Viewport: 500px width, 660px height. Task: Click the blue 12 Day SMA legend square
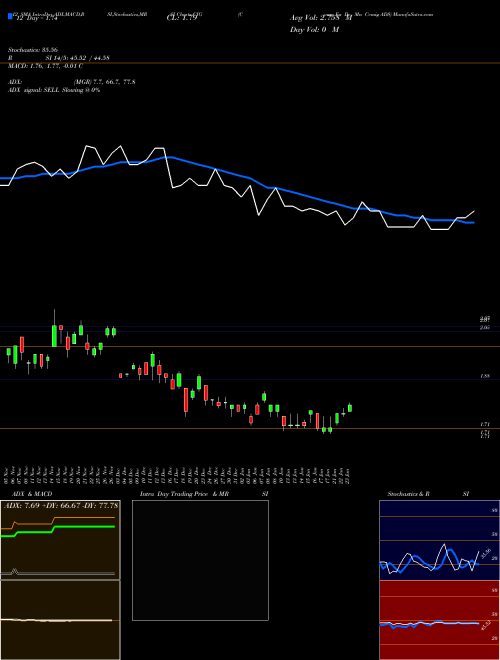10,16
